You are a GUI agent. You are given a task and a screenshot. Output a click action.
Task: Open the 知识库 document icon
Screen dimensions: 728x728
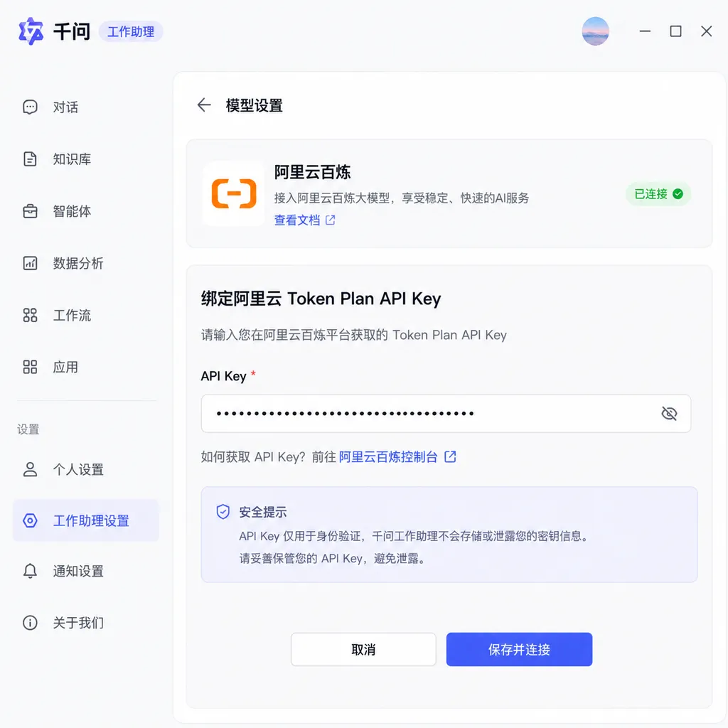point(30,159)
